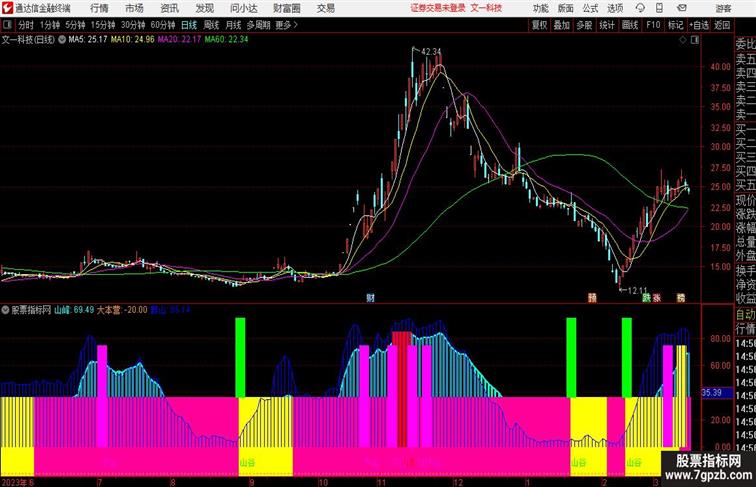Click the 返回 back button
This screenshot has width=756, height=487.
(722, 25)
